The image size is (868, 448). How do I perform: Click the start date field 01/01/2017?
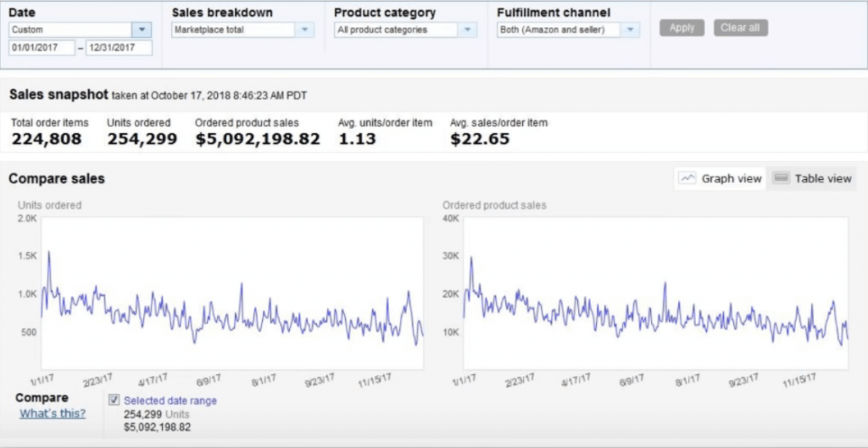[42, 48]
